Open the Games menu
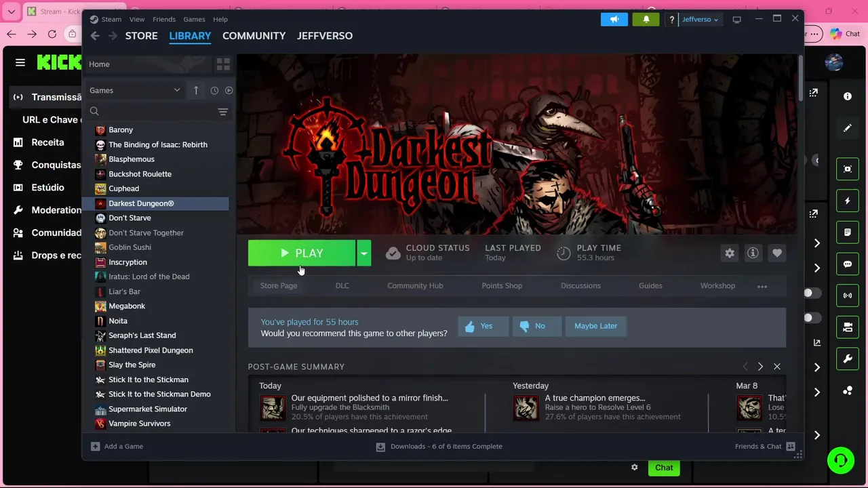 (x=194, y=19)
